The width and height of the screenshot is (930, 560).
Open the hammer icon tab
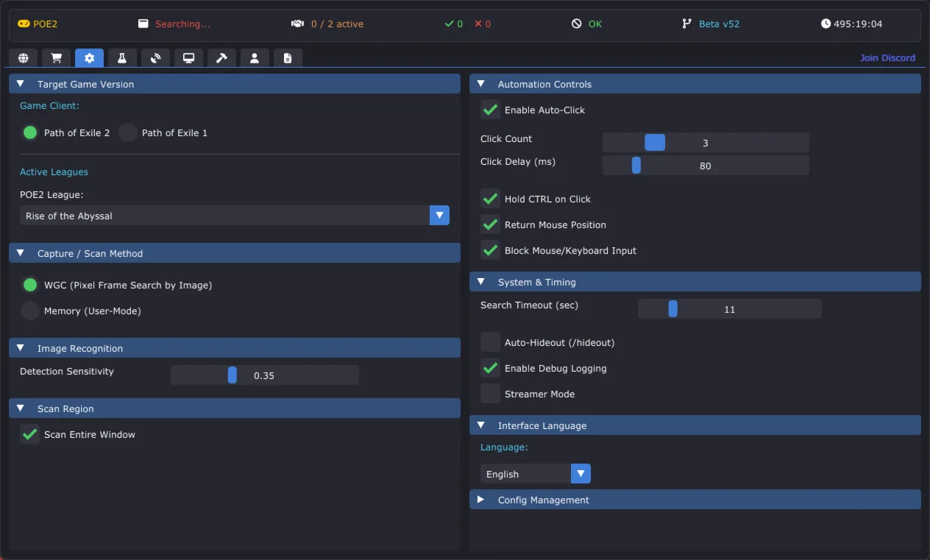(x=221, y=58)
